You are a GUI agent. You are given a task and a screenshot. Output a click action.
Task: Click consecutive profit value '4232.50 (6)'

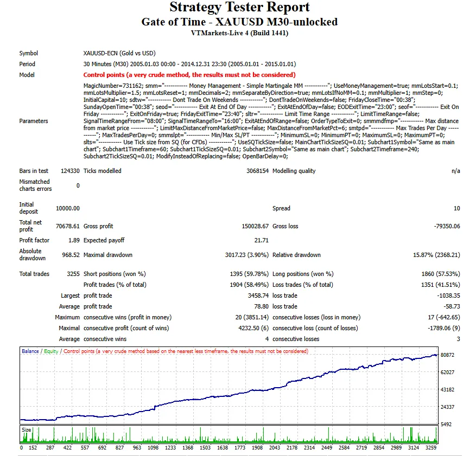[x=253, y=329]
